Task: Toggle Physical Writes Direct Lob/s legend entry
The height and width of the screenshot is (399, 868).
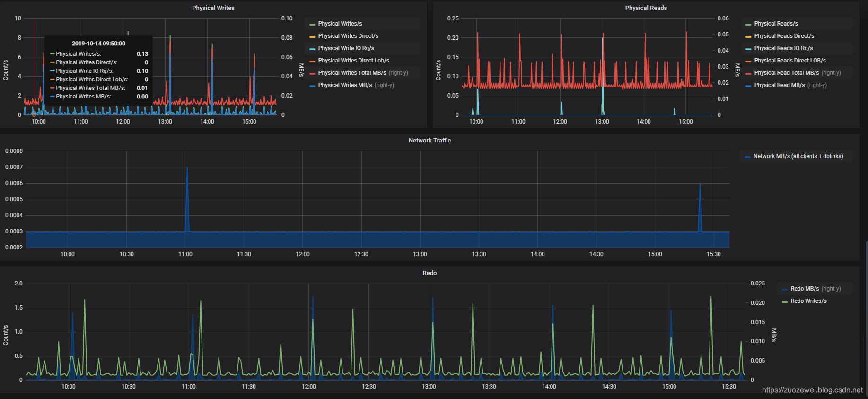Action: (354, 61)
